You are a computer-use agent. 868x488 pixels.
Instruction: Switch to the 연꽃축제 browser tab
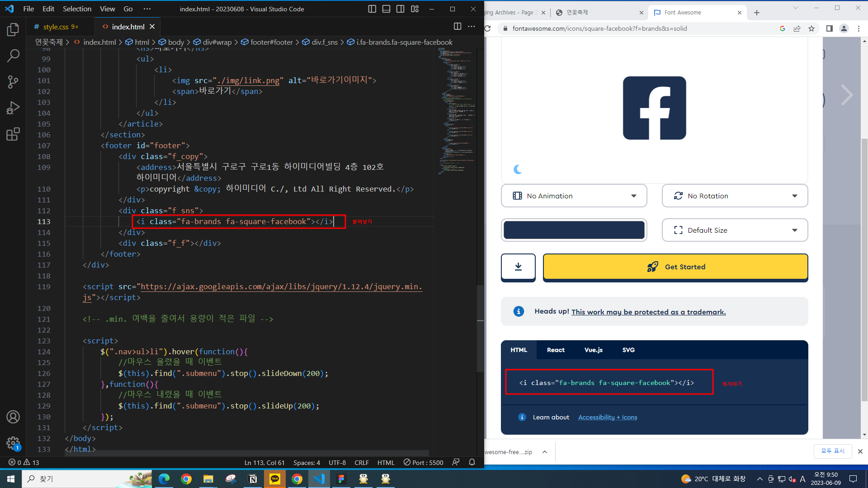(x=599, y=13)
